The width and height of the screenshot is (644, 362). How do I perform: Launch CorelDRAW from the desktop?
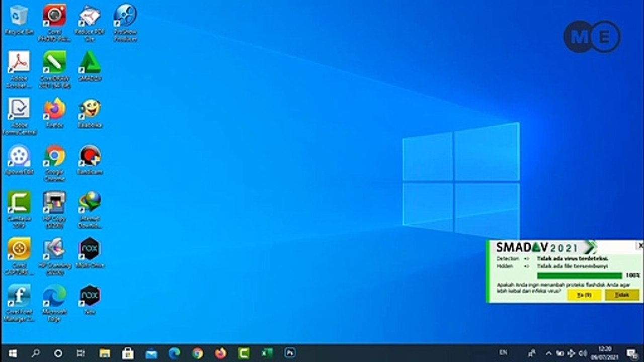point(54,69)
